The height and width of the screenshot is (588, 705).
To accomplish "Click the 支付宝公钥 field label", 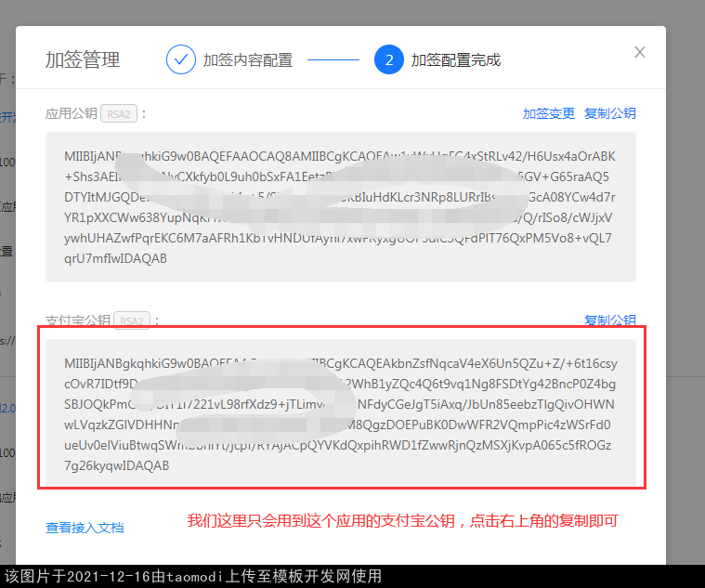I will pyautogui.click(x=77, y=321).
